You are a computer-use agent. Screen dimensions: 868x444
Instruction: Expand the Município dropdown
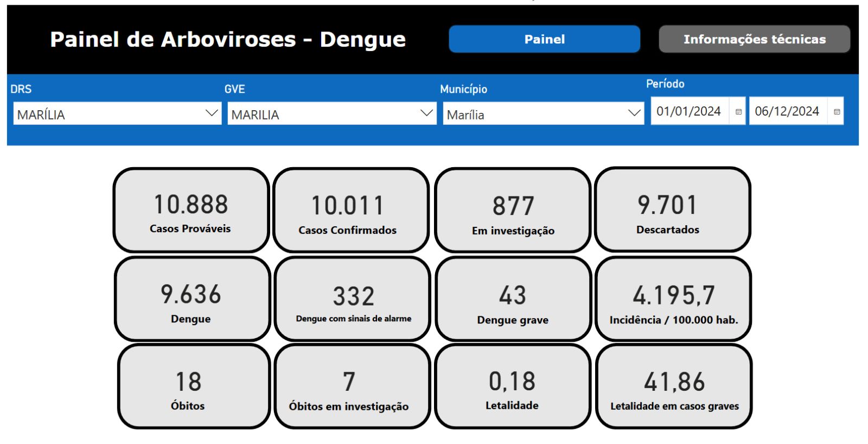(x=634, y=113)
